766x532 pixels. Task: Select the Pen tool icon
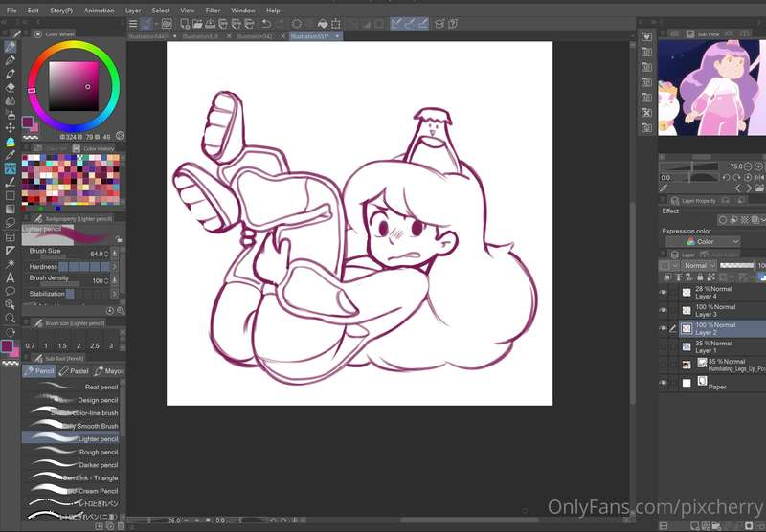(10, 60)
